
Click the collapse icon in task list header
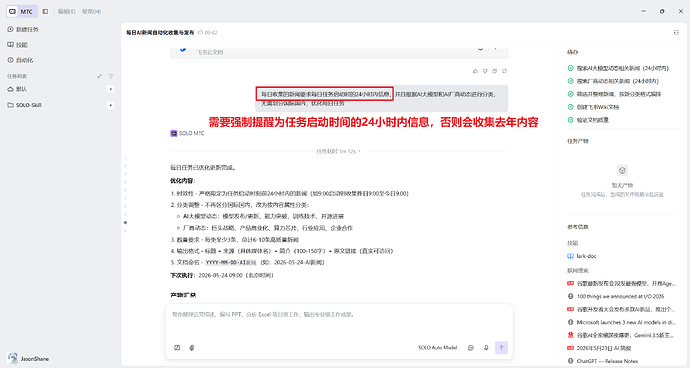point(99,76)
